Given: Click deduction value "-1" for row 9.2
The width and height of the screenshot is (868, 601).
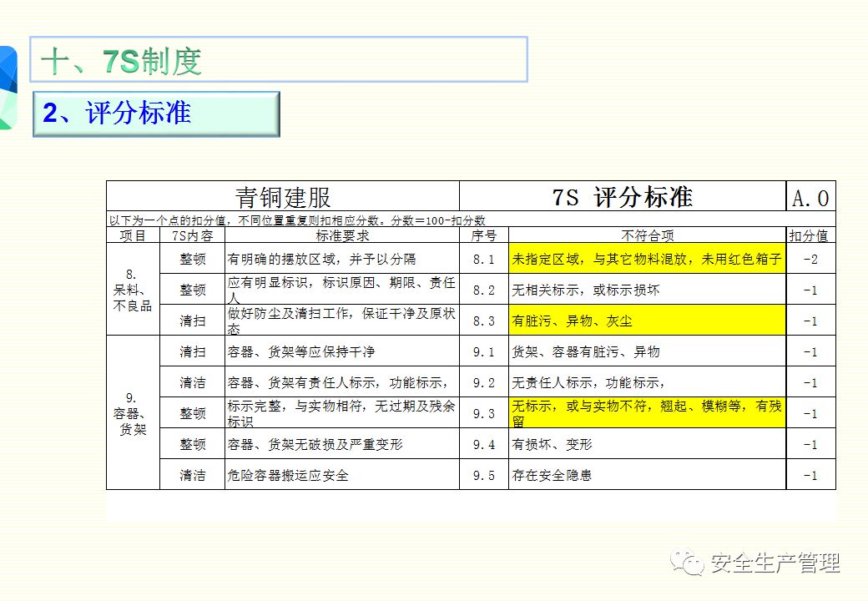Looking at the screenshot, I should pos(810,383).
